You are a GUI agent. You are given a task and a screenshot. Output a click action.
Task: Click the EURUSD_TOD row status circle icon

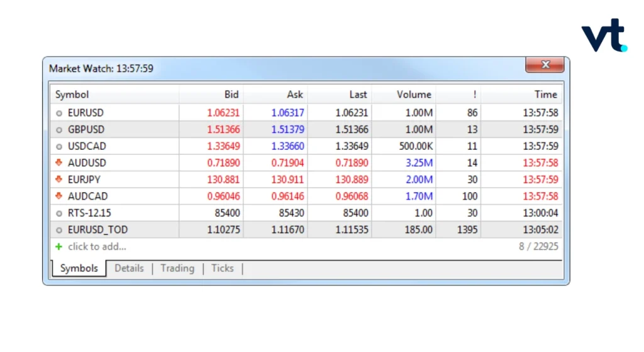coord(59,230)
